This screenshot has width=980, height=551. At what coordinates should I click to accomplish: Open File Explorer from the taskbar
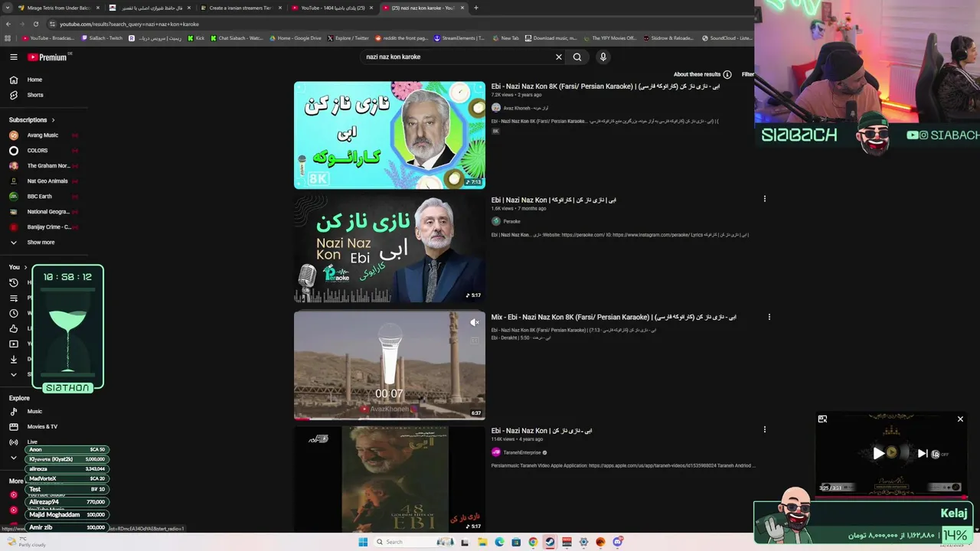coord(482,542)
